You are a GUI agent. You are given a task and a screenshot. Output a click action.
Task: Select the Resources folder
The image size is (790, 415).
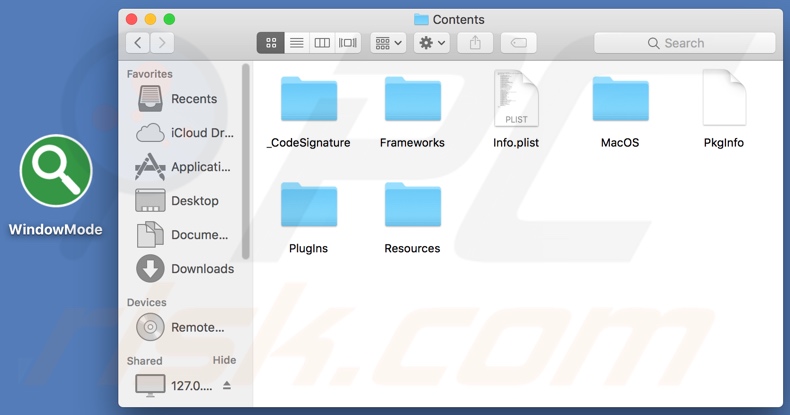tap(413, 218)
